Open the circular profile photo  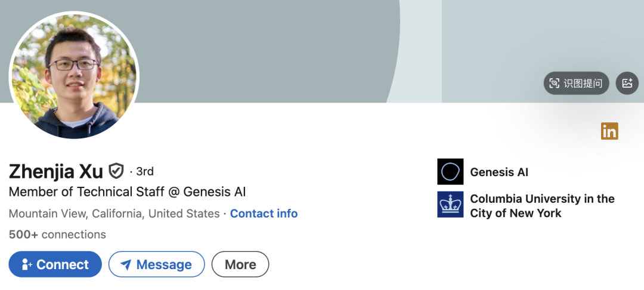click(74, 75)
